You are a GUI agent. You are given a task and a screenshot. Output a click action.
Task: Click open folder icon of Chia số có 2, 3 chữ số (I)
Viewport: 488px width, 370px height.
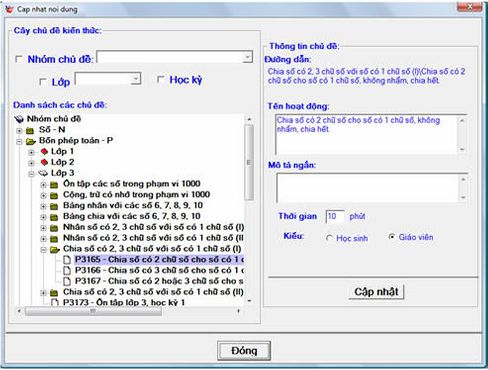55,249
